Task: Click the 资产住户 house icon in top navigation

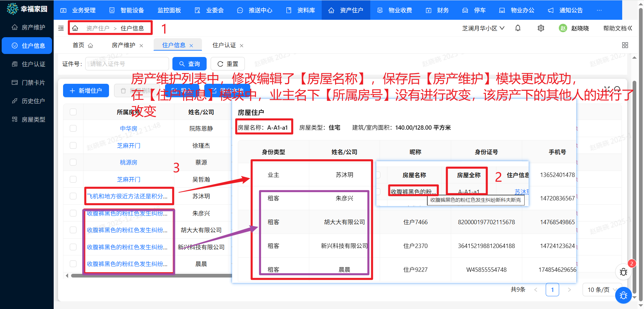Action: click(331, 10)
